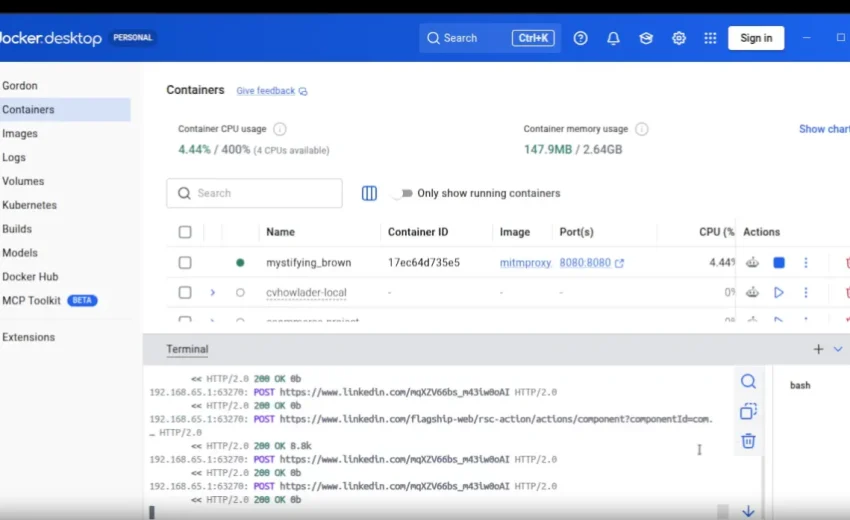Check the cvhowlader-local row checkbox
This screenshot has width=850, height=520.
point(185,292)
